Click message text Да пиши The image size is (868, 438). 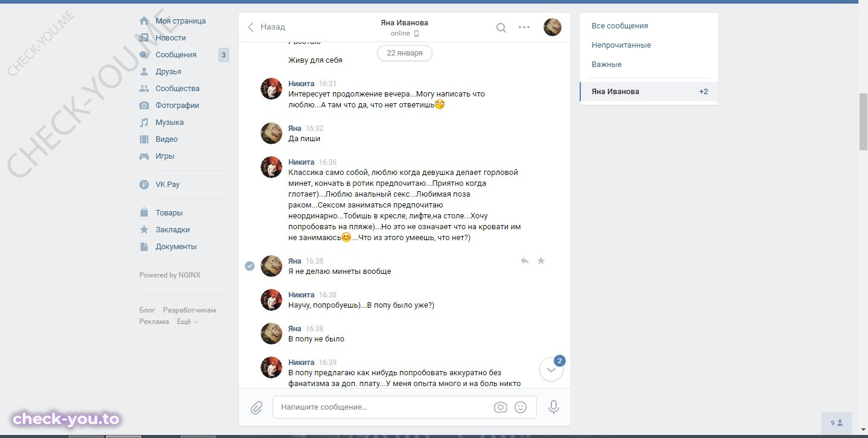(x=304, y=139)
